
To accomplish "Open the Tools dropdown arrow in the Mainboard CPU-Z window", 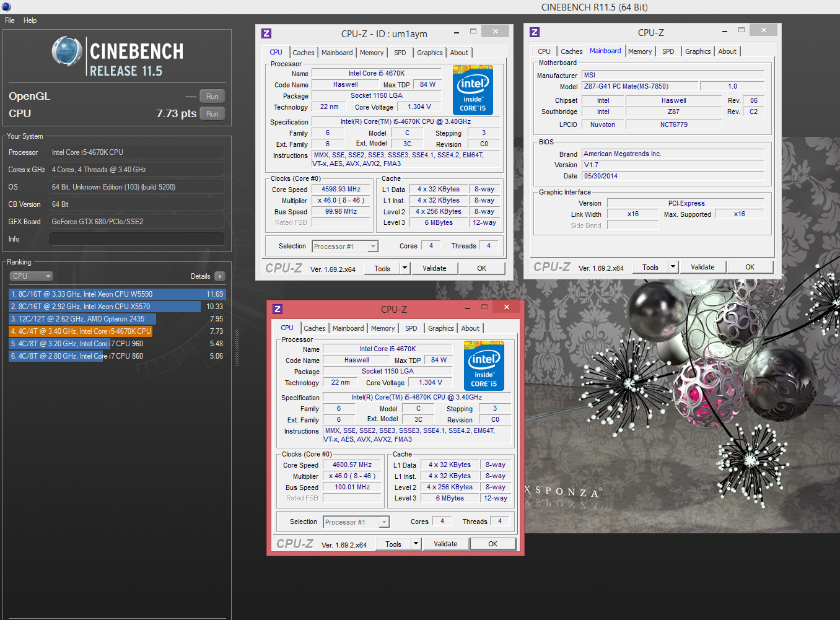I will [x=673, y=267].
